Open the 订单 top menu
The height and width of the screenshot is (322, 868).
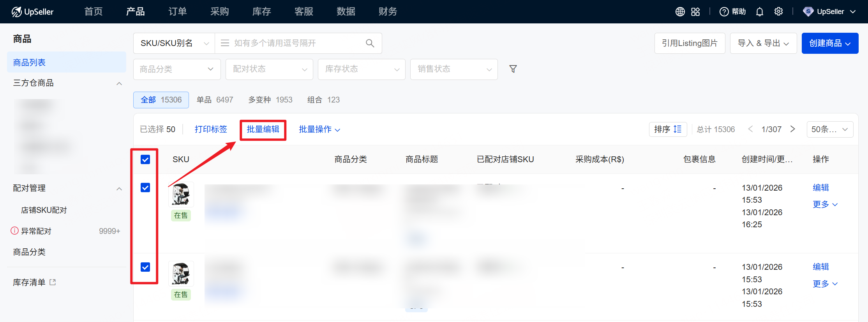click(177, 12)
